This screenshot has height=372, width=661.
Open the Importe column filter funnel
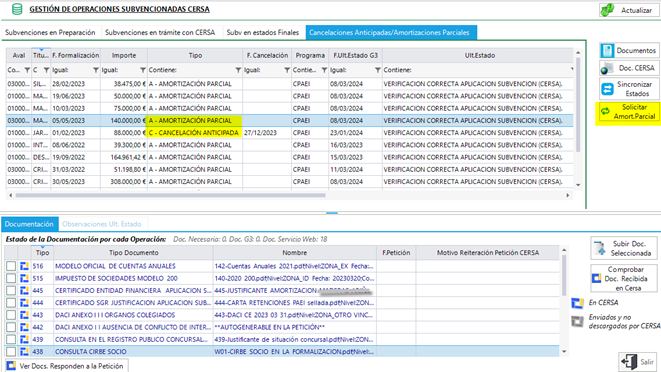pyautogui.click(x=143, y=70)
